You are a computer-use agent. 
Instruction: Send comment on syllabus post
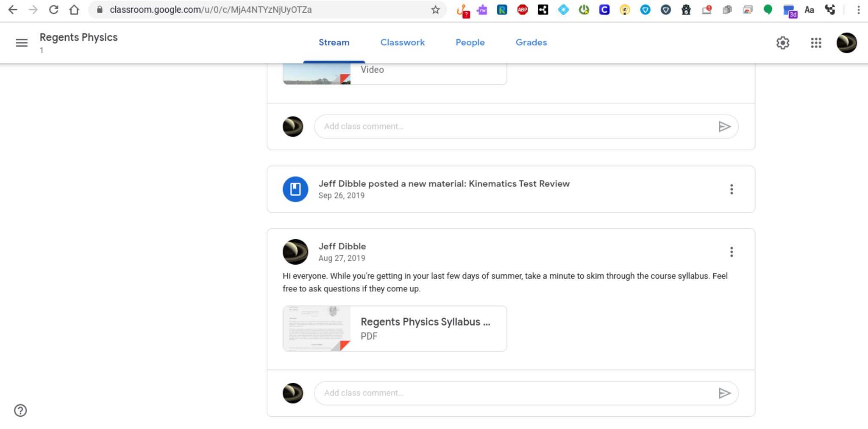(724, 393)
